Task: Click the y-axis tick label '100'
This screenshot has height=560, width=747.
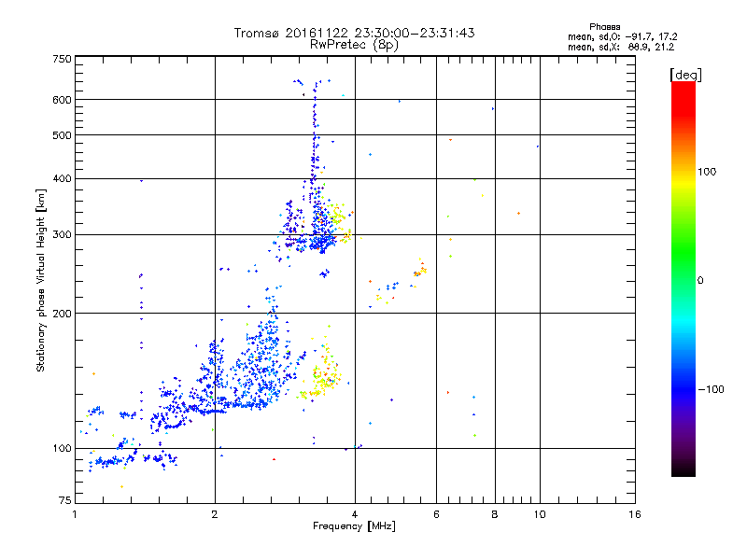Action: click(62, 448)
